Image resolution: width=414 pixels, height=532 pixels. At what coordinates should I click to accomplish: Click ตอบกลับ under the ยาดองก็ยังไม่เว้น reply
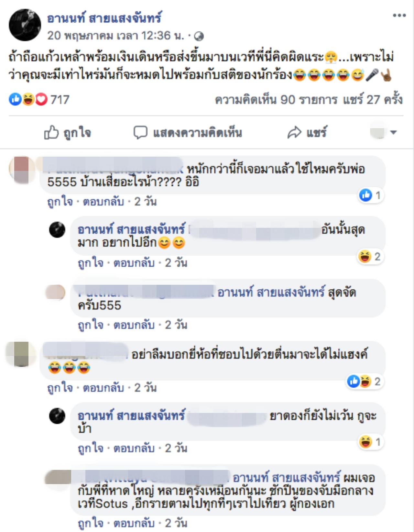click(134, 448)
